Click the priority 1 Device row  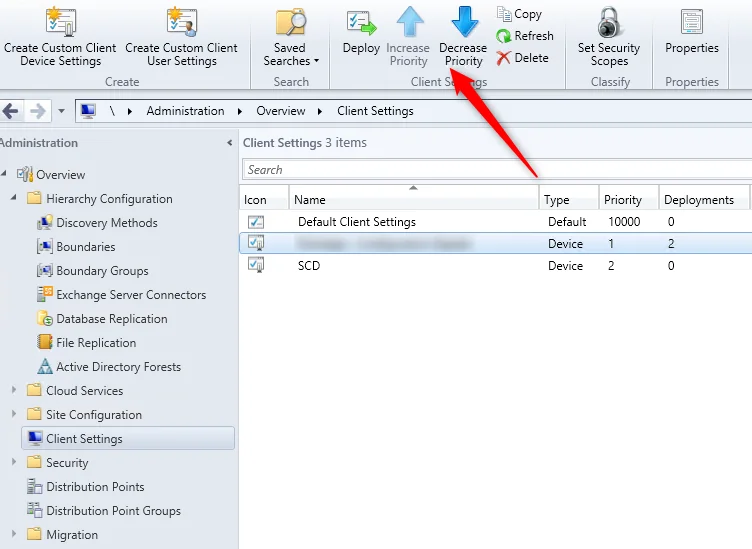(x=495, y=244)
